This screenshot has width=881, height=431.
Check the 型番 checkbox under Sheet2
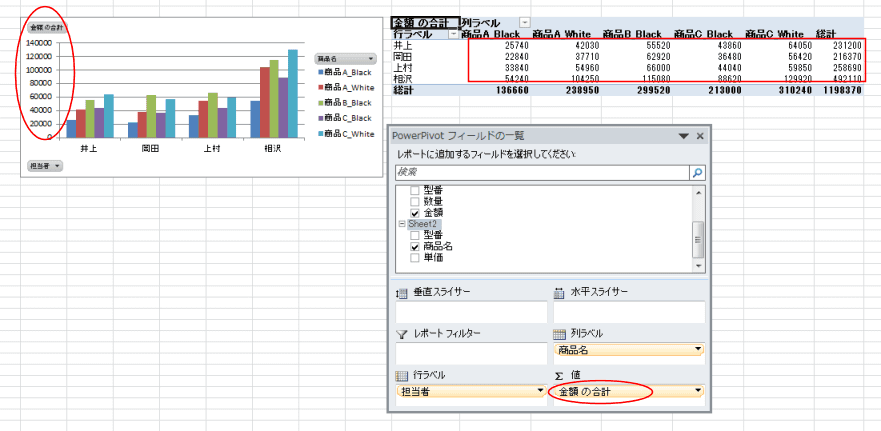[415, 235]
